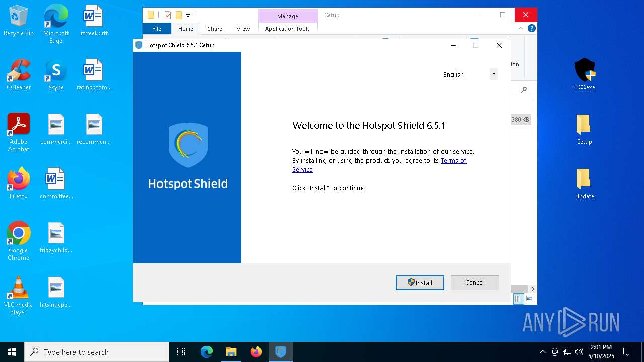
Task: Click the properties checkmark quick-access icon
Action: click(x=168, y=15)
